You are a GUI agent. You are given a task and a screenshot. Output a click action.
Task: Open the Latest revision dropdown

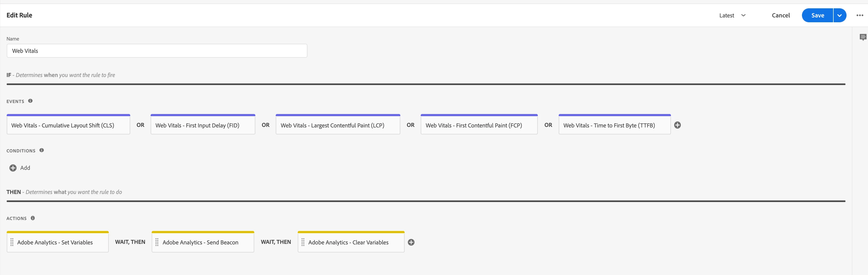click(732, 16)
